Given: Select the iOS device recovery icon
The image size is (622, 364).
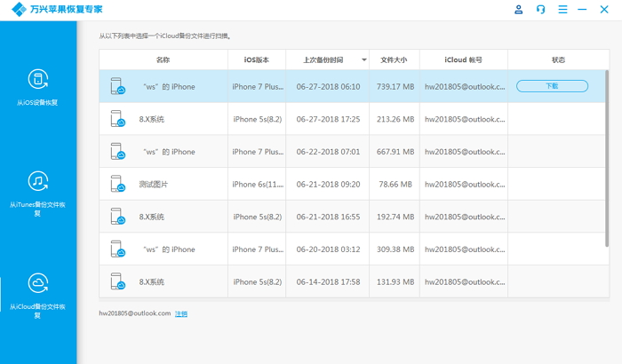Looking at the screenshot, I should coord(38,79).
